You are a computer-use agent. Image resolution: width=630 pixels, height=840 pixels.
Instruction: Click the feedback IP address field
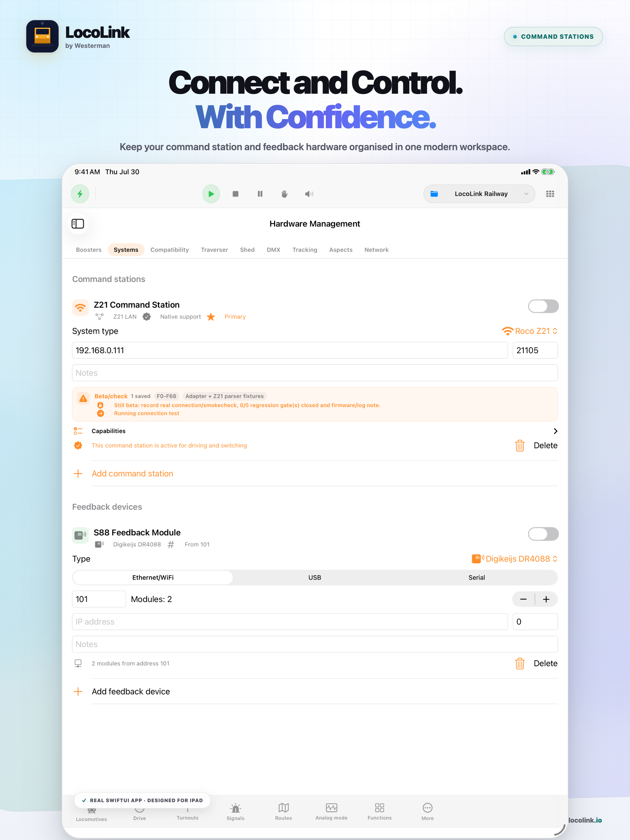(x=290, y=622)
